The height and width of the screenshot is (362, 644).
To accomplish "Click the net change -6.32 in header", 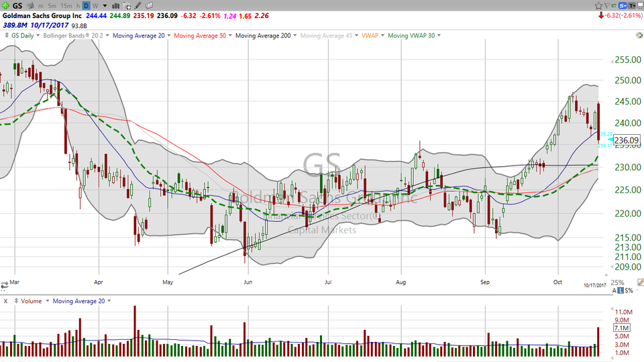I will click(189, 15).
